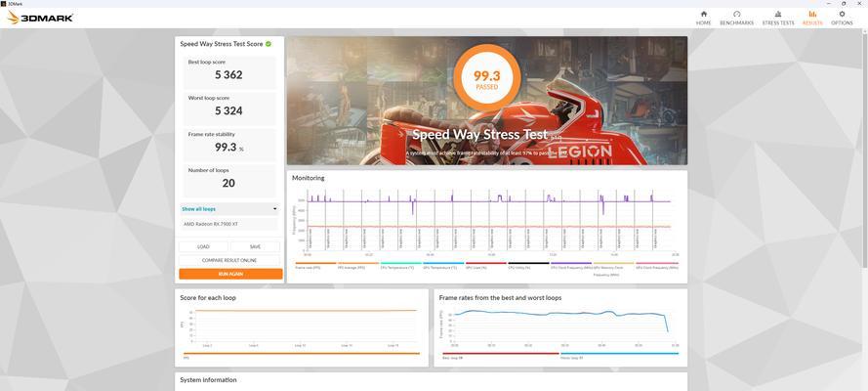868x391 pixels.
Task: Toggle pink GPU Clock Frequency legend
Action: tap(657, 265)
